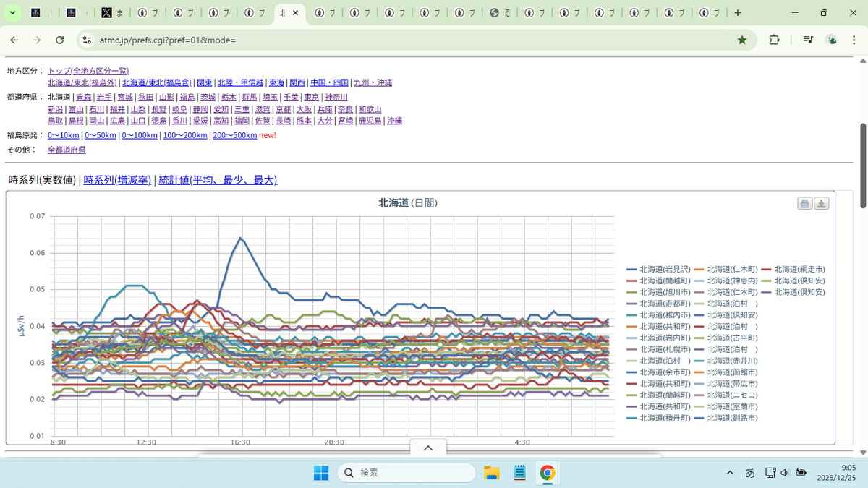Check the battery icon in the tray
Image resolution: width=868 pixels, height=488 pixels.
(x=801, y=473)
